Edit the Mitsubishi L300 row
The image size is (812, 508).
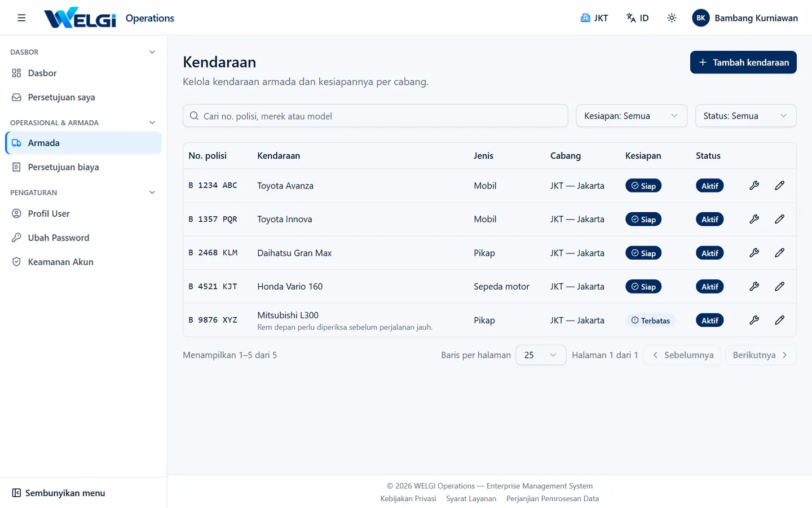point(779,320)
